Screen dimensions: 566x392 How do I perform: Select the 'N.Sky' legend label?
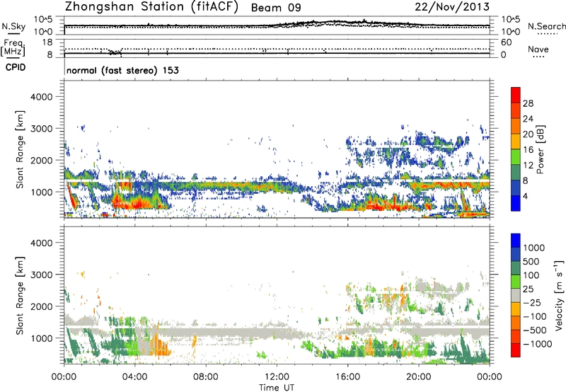pos(13,26)
